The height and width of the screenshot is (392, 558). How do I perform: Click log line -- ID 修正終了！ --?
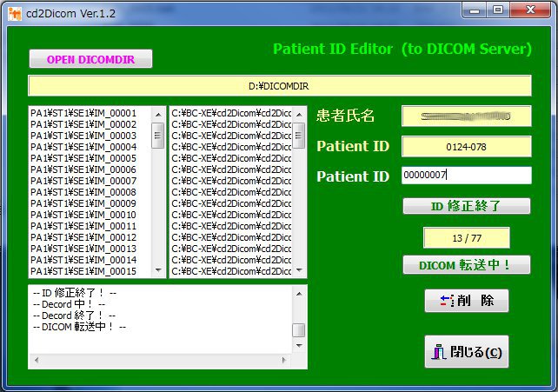click(75, 293)
